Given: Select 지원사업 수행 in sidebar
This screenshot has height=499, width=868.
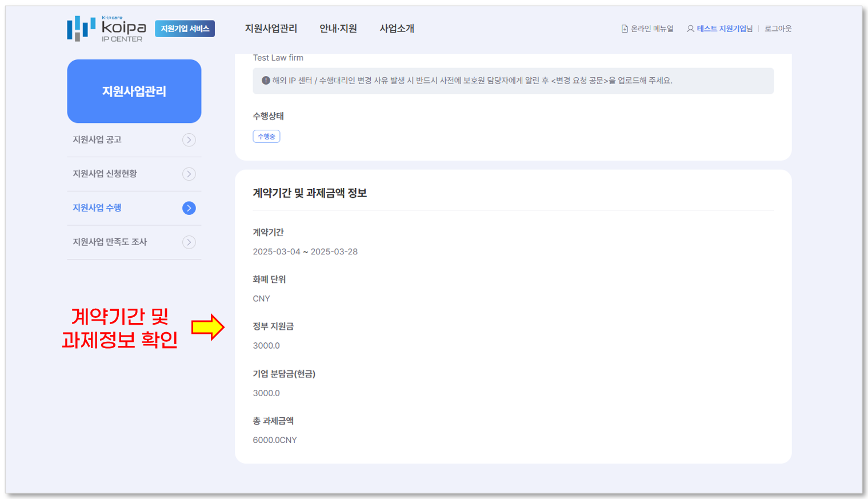Looking at the screenshot, I should (x=97, y=207).
